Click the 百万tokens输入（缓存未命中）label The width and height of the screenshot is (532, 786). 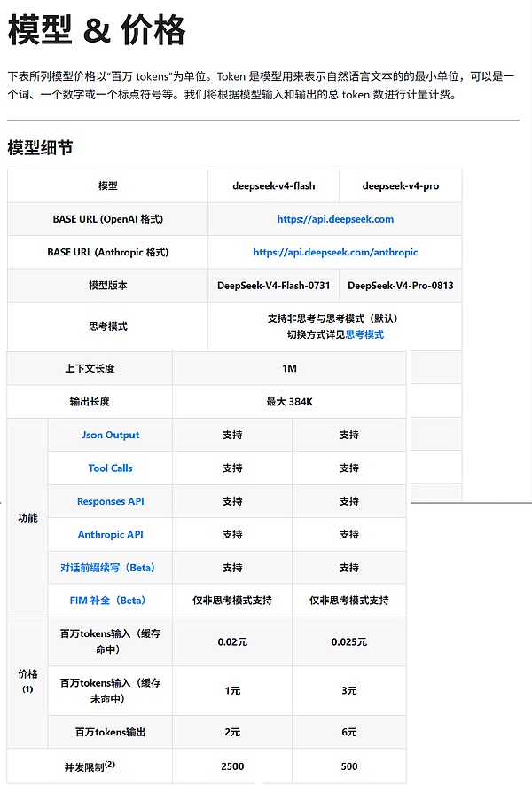(110, 691)
